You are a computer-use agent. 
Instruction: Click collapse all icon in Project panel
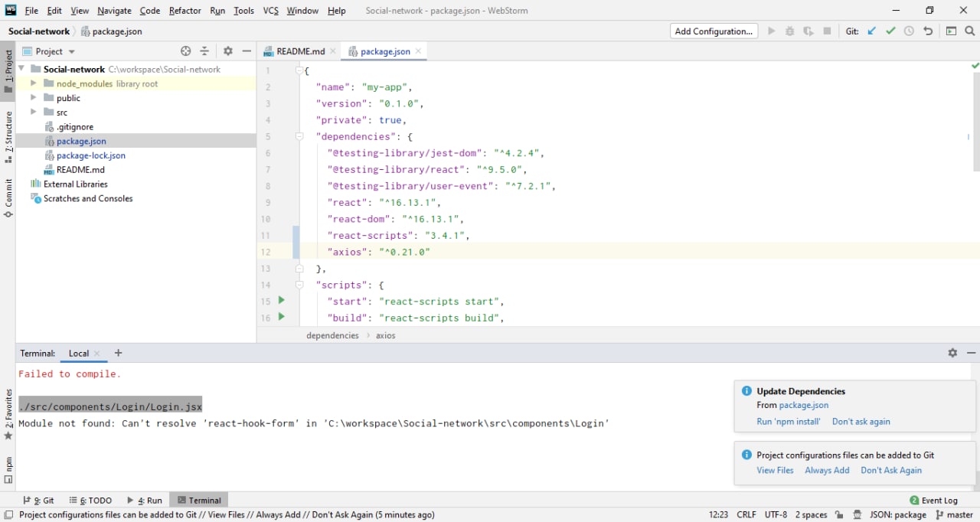[x=204, y=51]
